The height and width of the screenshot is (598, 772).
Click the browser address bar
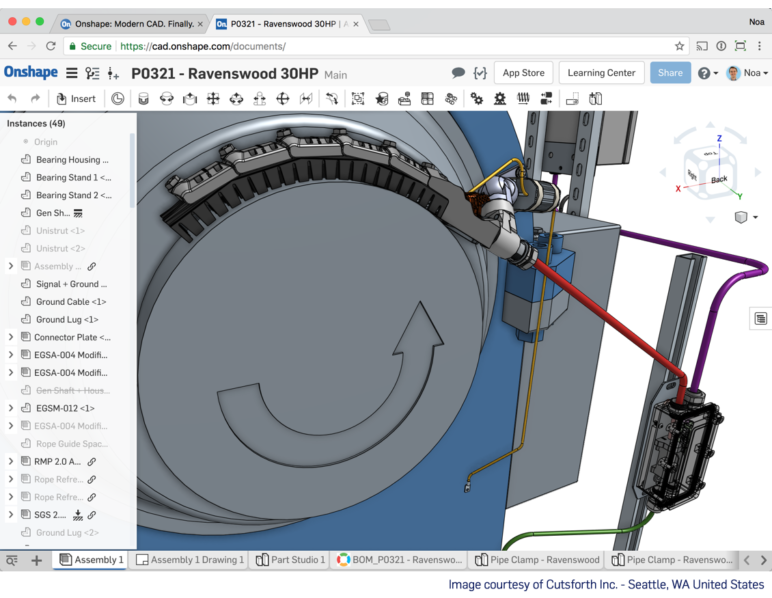[x=374, y=46]
